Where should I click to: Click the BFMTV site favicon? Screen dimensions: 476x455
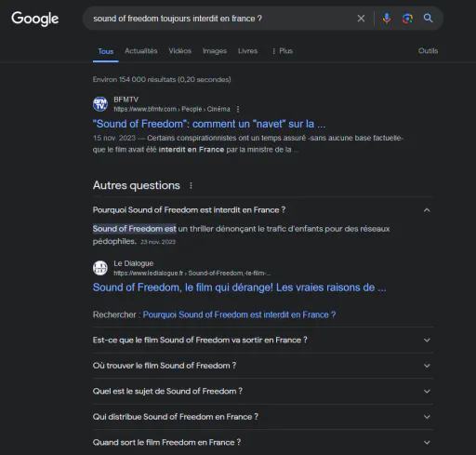[x=100, y=104]
